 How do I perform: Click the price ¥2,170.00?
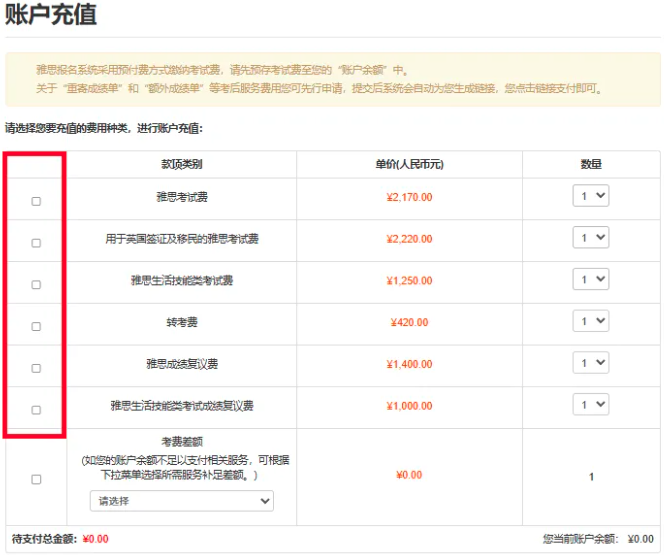point(409,197)
